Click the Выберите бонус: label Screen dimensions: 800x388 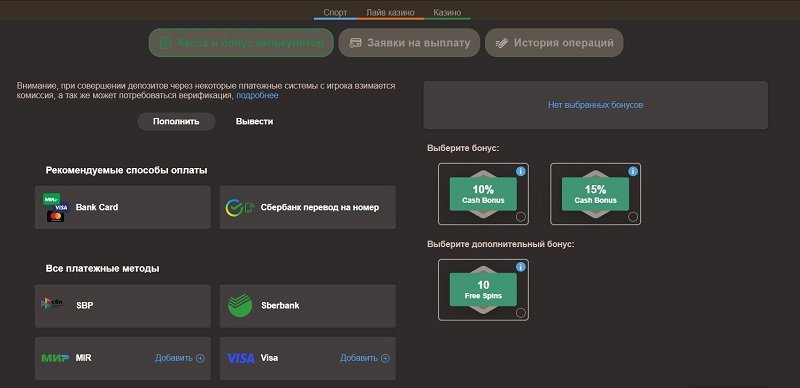(463, 148)
